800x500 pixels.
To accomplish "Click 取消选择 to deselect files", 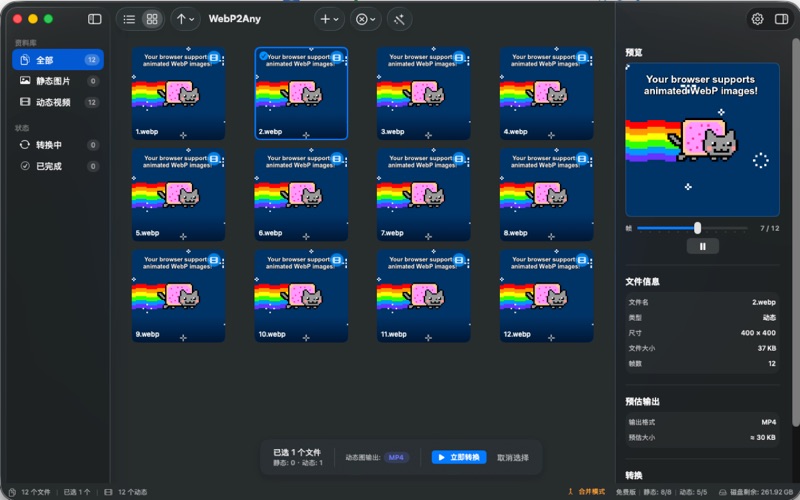I will [x=513, y=458].
